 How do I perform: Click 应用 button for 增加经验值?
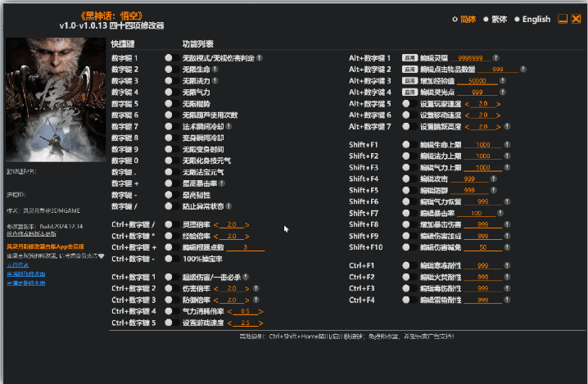coord(409,80)
